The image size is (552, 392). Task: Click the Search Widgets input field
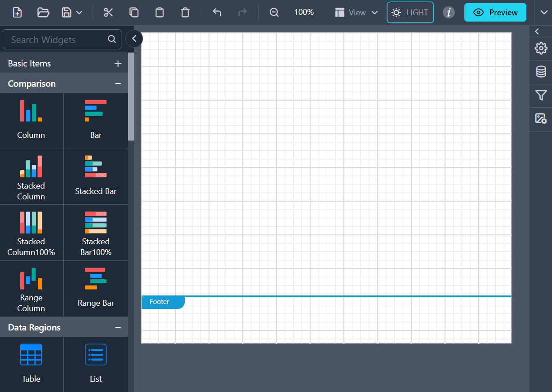[56, 40]
